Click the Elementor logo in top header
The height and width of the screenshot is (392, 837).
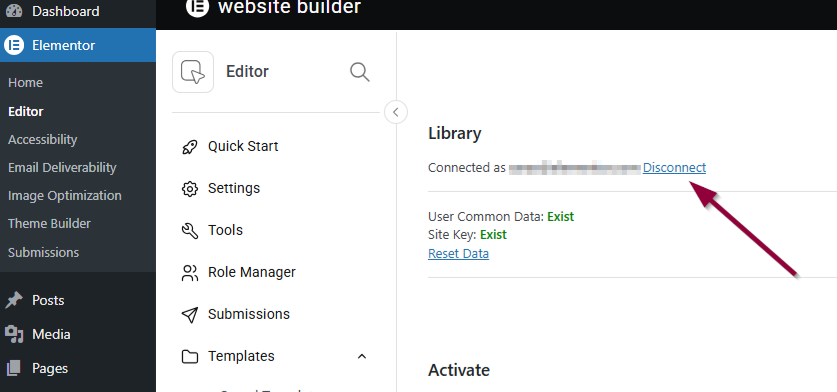coord(197,7)
